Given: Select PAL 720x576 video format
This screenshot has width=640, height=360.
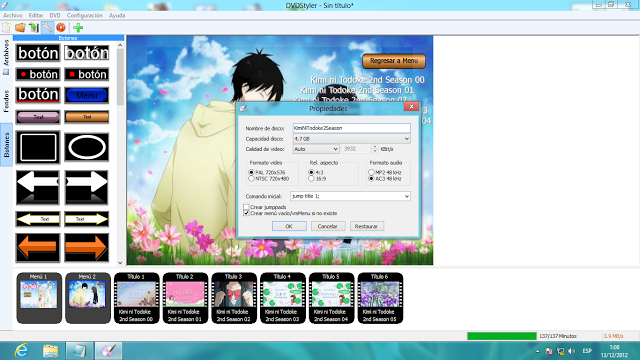Looking at the screenshot, I should [x=251, y=173].
